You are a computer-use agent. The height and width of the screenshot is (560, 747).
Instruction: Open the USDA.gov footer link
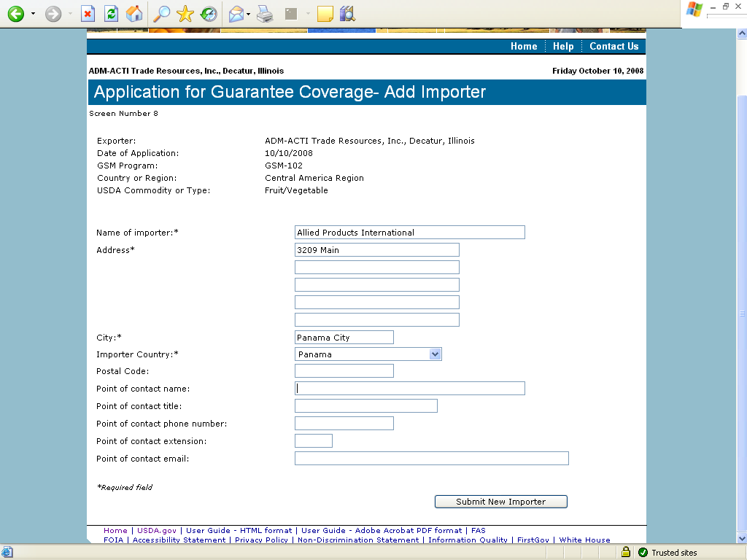point(157,531)
